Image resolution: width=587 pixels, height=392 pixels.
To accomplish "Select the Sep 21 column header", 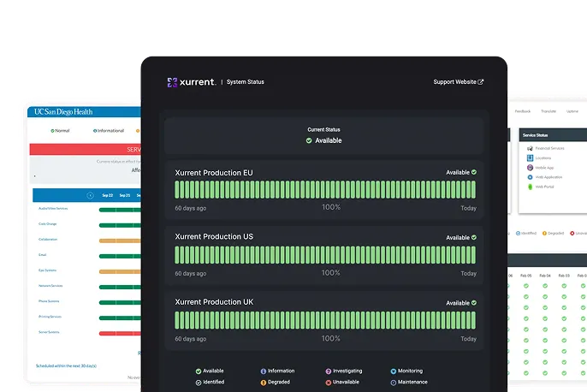I will click(125, 195).
